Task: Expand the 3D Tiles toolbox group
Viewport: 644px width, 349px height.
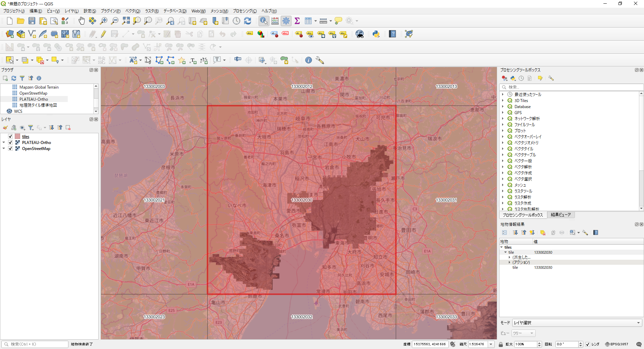Action: click(503, 101)
